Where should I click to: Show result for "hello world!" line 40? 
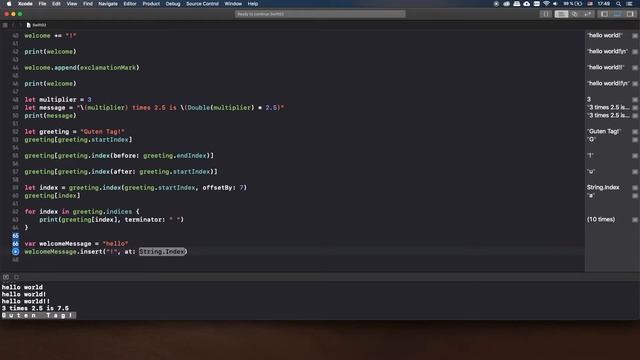(635, 36)
